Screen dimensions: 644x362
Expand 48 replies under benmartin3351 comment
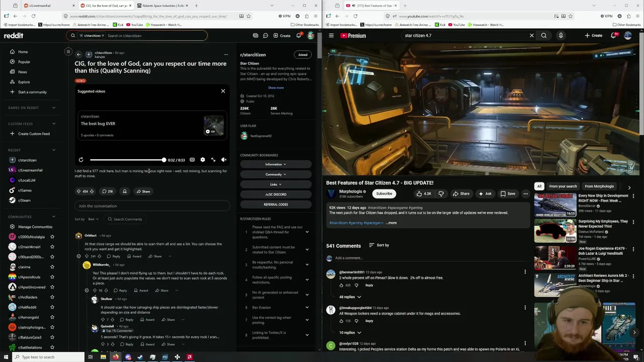[350, 297]
